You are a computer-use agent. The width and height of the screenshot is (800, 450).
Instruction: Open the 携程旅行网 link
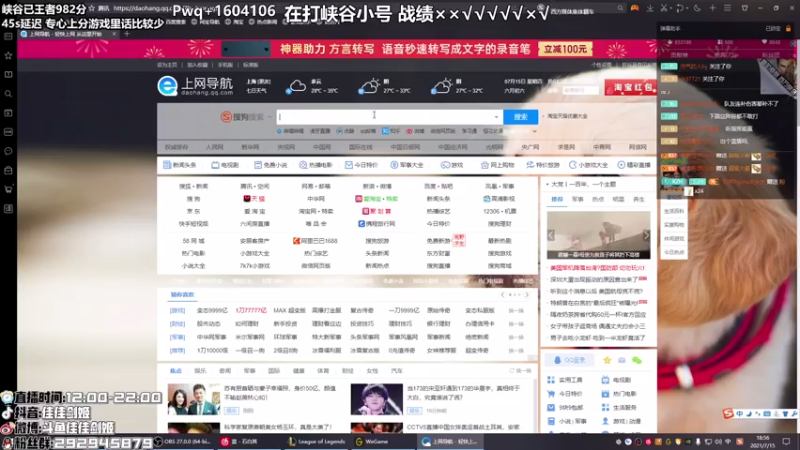[377, 223]
